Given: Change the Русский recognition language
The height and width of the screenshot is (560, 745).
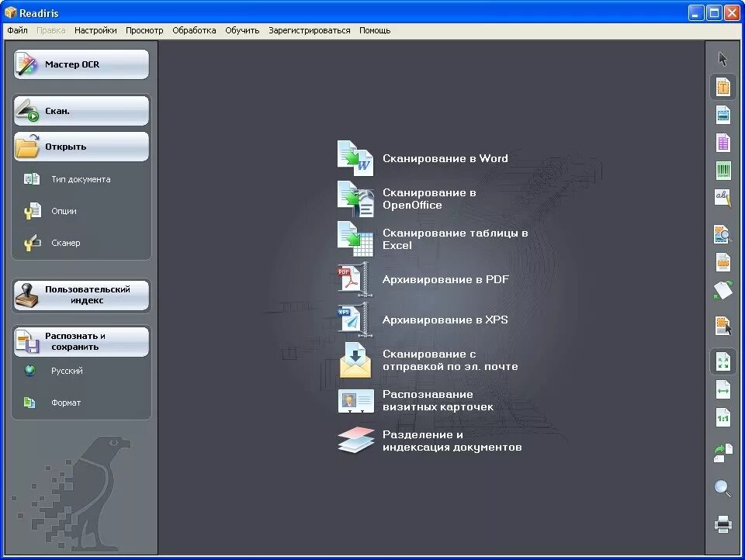Looking at the screenshot, I should click(54, 371).
